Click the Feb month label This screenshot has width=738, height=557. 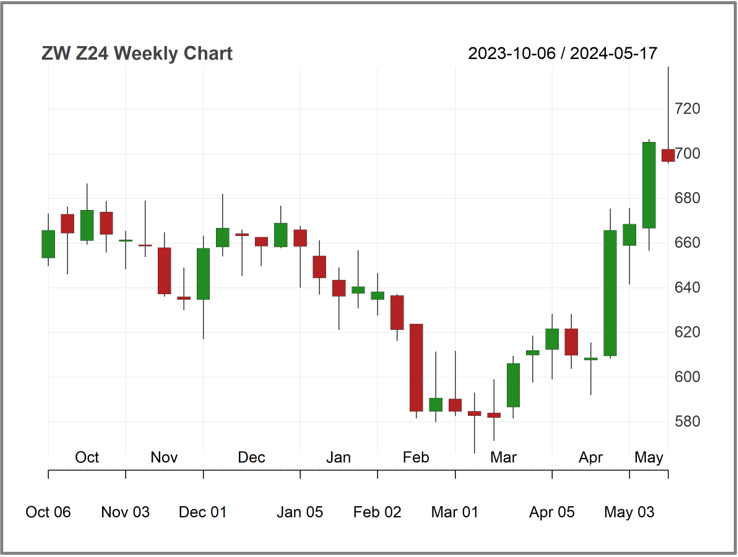tap(416, 457)
